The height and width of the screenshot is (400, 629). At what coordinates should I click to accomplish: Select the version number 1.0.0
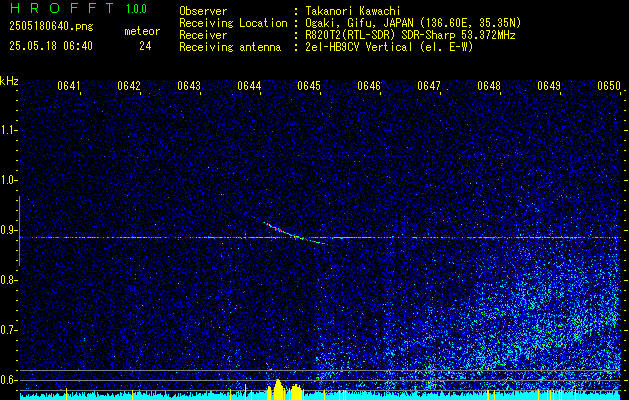pyautogui.click(x=136, y=9)
